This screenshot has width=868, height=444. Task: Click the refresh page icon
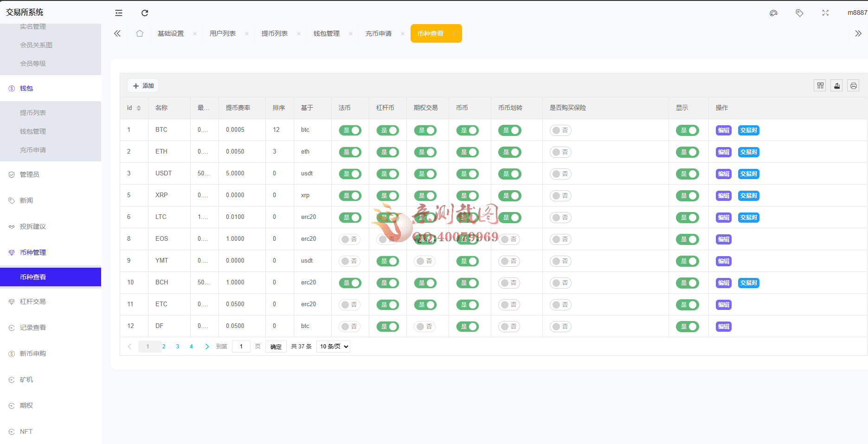(145, 13)
